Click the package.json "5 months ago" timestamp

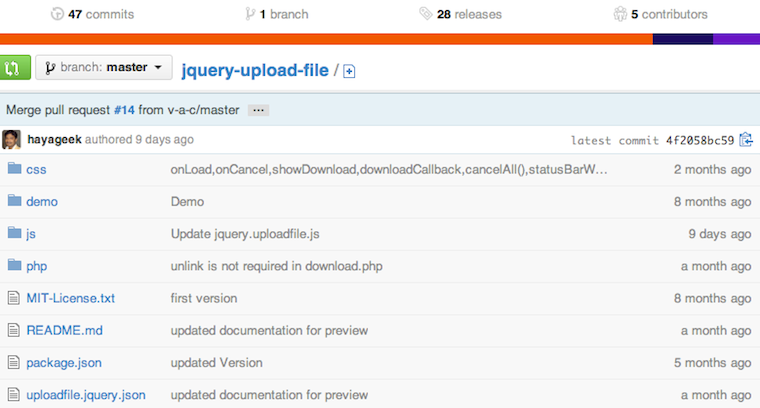712,363
